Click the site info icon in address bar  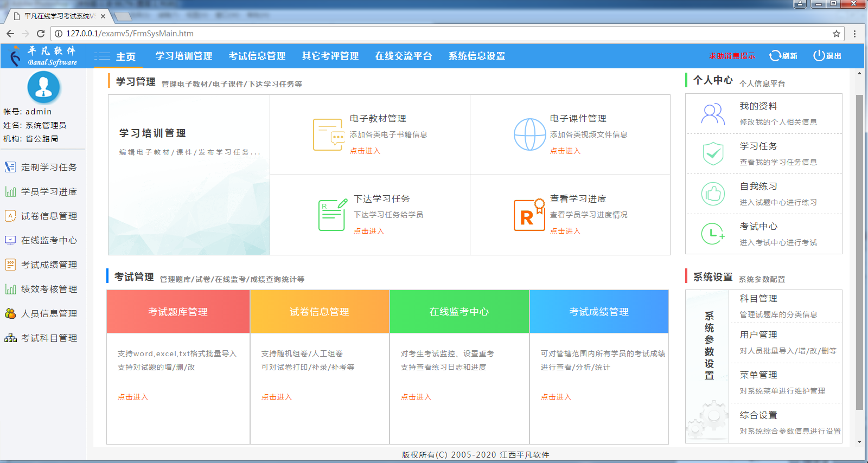point(59,34)
